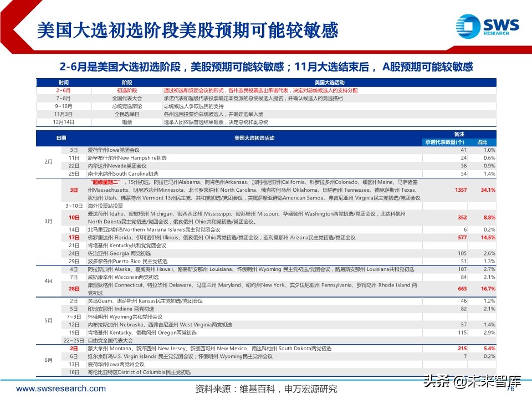Select the red 8.8% share value
Viewport: 532px width, 399px height.
coord(489,218)
